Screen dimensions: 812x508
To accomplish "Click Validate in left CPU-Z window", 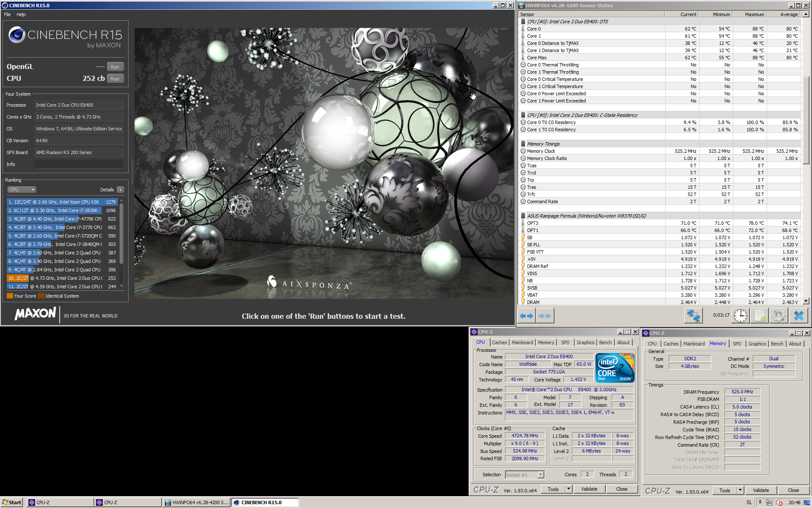I will coord(589,489).
